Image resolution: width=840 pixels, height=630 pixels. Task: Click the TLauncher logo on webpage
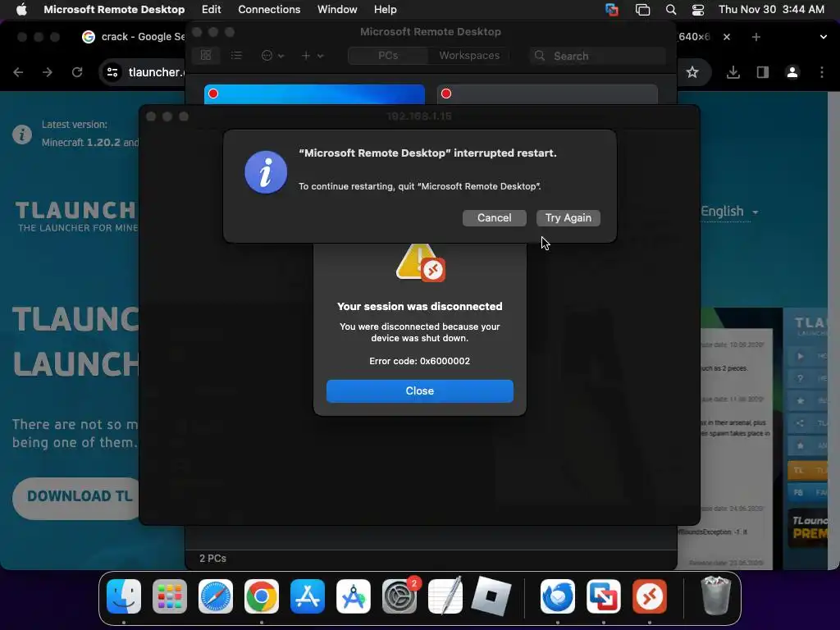(x=75, y=217)
